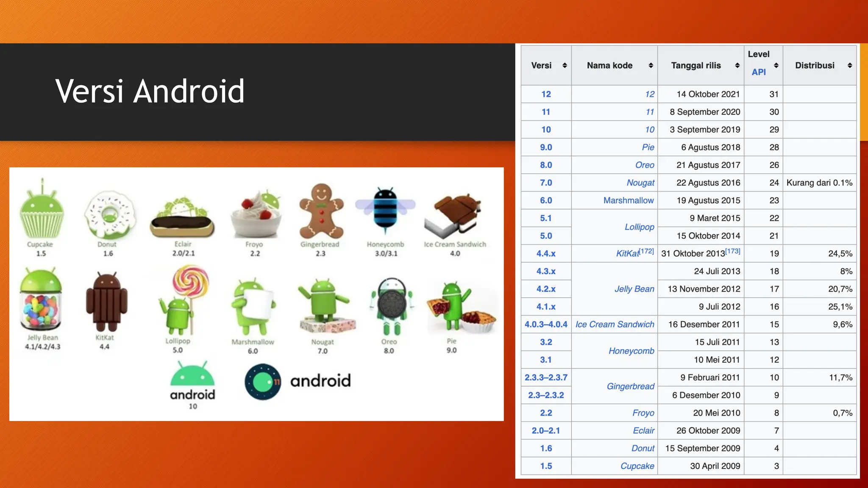Image resolution: width=868 pixels, height=488 pixels.
Task: Click the Lollipop 5.0 mascot image
Action: pos(184,300)
